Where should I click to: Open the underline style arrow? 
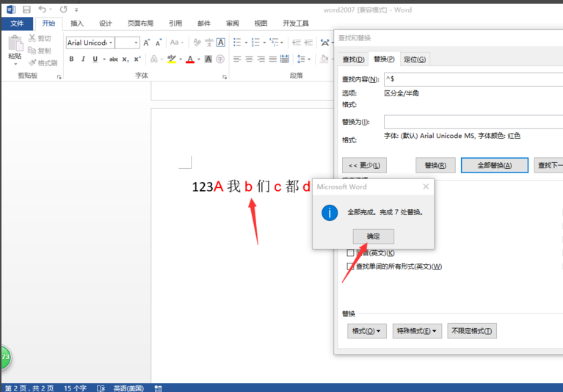(x=104, y=59)
